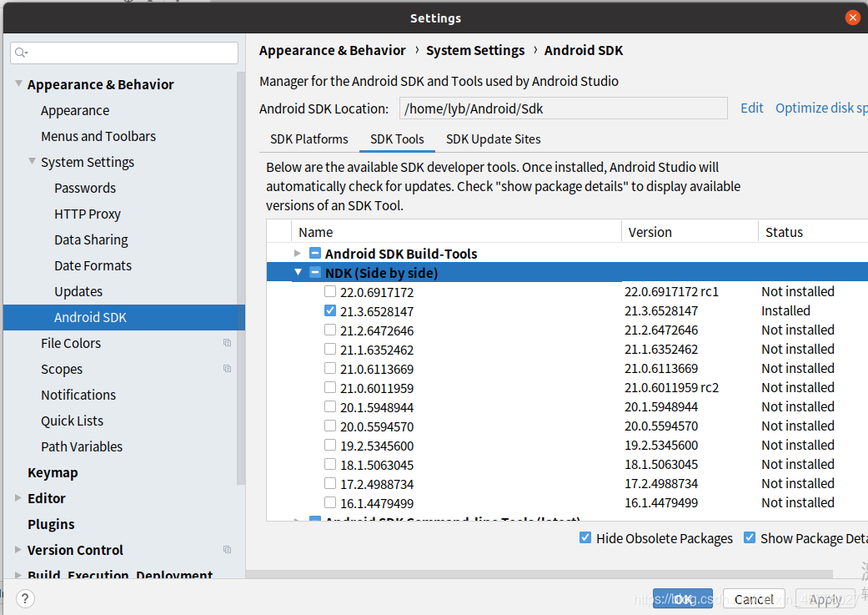This screenshot has height=615, width=868.
Task: Open Quick Lists settings
Action: 72,421
